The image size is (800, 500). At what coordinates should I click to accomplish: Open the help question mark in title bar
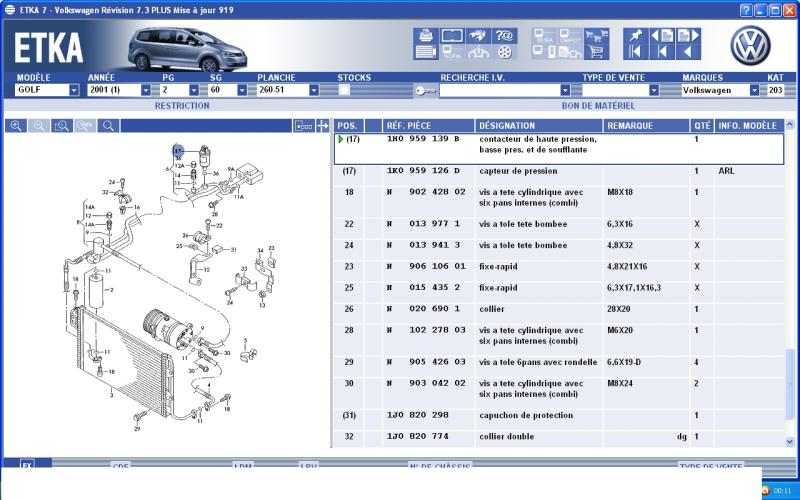[745, 10]
